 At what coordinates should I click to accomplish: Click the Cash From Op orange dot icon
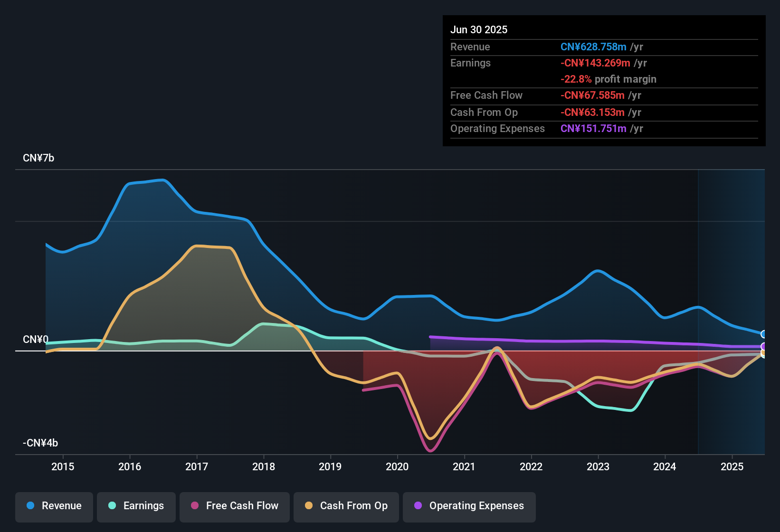[309, 506]
